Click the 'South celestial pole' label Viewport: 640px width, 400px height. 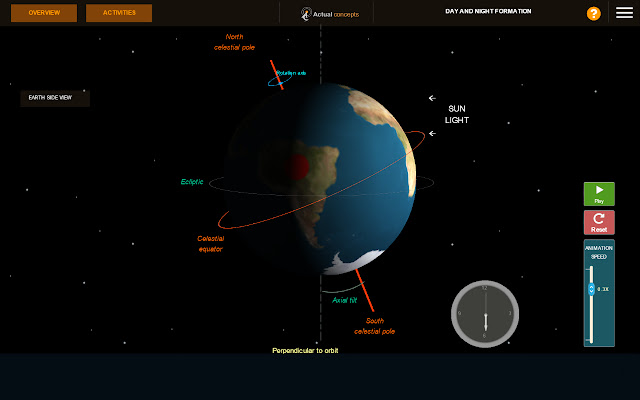tap(375, 326)
